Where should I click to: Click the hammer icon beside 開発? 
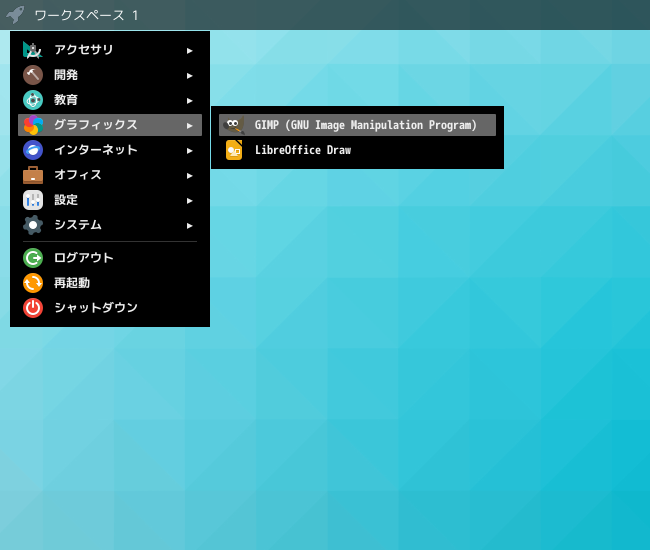coord(33,75)
